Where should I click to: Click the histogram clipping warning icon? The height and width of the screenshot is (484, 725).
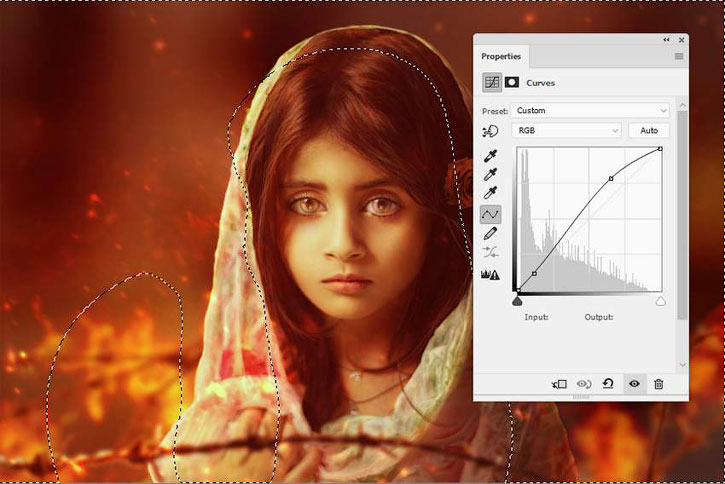(x=491, y=275)
